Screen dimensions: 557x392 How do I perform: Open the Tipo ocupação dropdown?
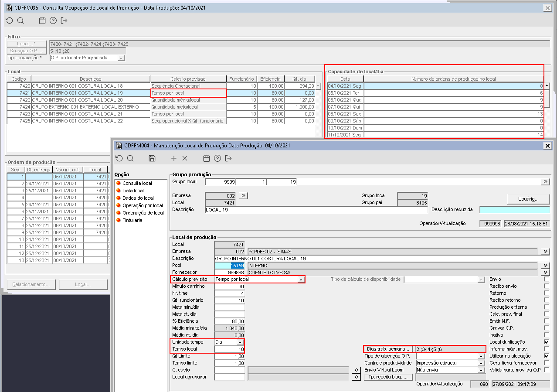tap(121, 58)
